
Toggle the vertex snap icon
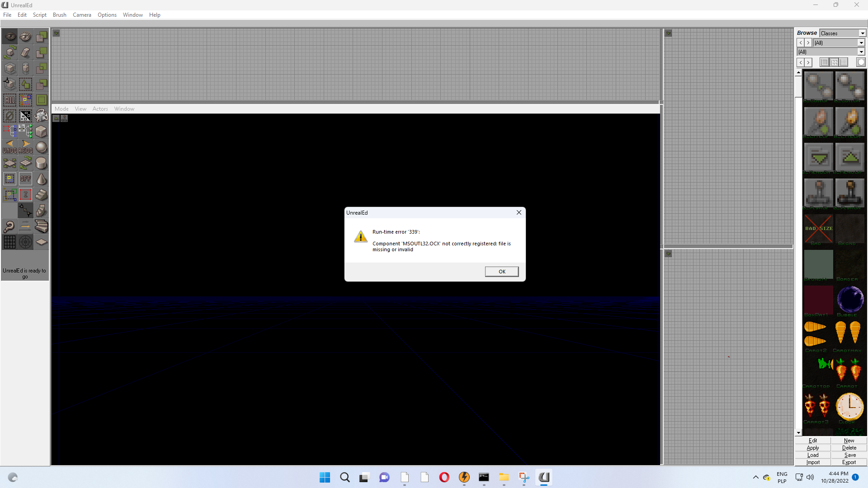coord(26,211)
